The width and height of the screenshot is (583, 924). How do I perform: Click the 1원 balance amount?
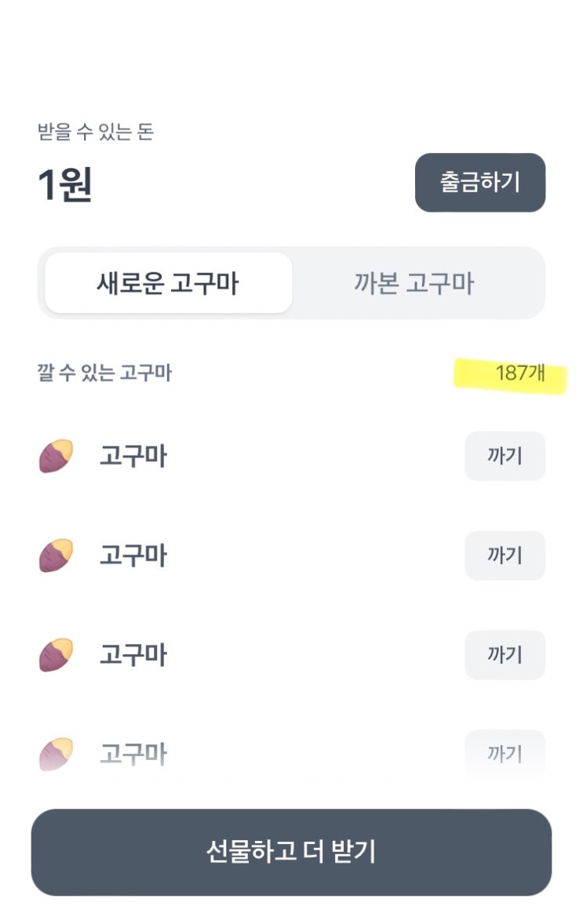pos(65,184)
